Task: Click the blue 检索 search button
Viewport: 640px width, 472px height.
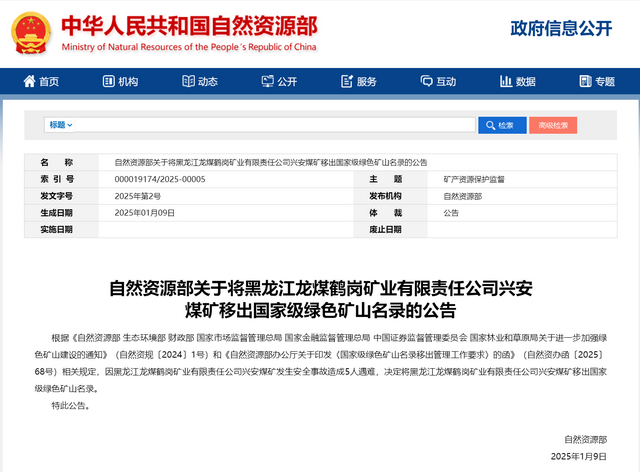Action: pyautogui.click(x=502, y=125)
